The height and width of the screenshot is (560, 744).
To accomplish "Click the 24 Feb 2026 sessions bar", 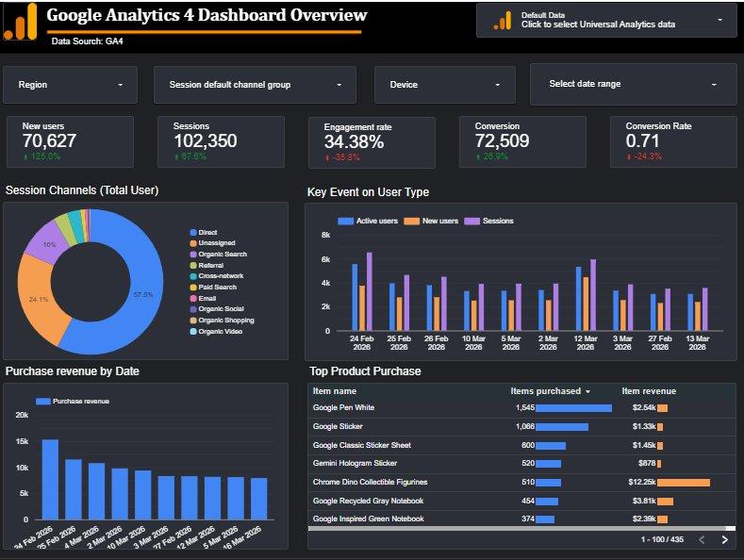I will (369, 291).
